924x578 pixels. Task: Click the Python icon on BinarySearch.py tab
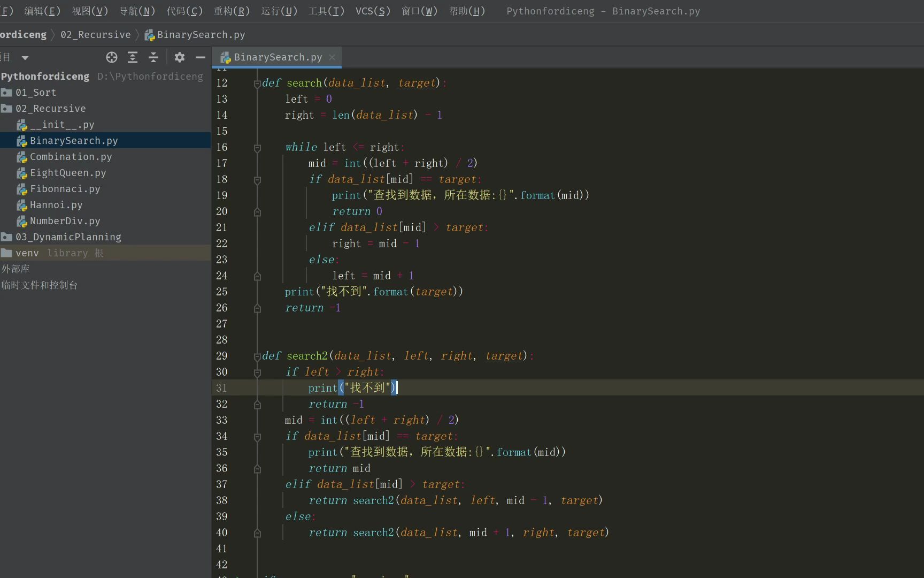click(225, 57)
